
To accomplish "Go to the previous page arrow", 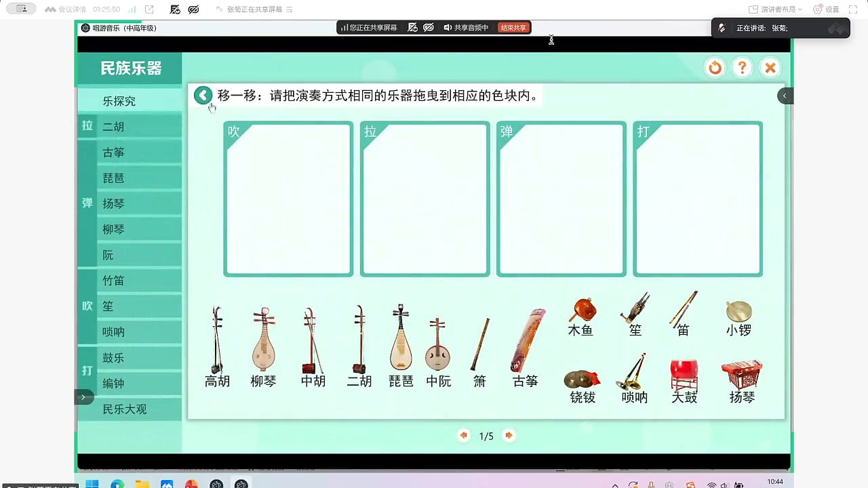I will click(464, 435).
